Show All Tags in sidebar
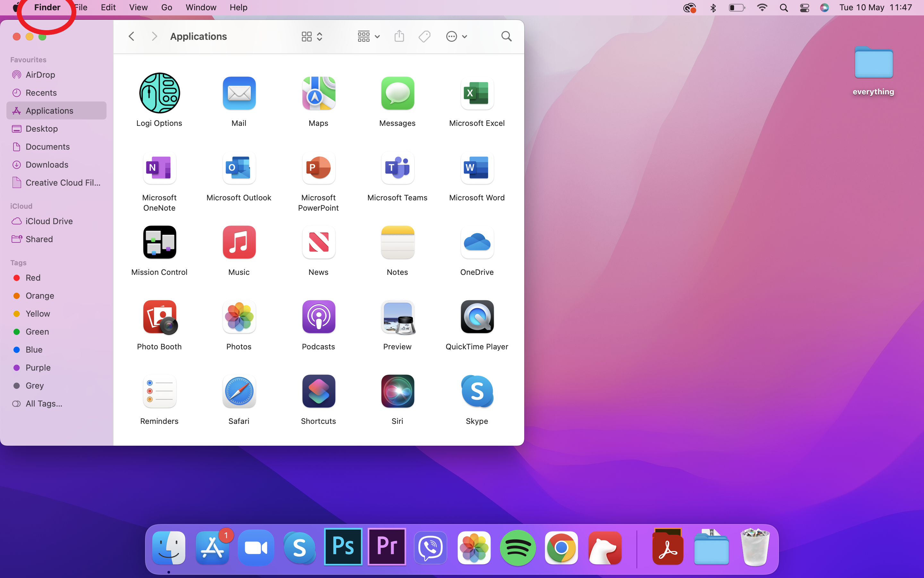Screen dimensions: 924x578 click(56, 403)
